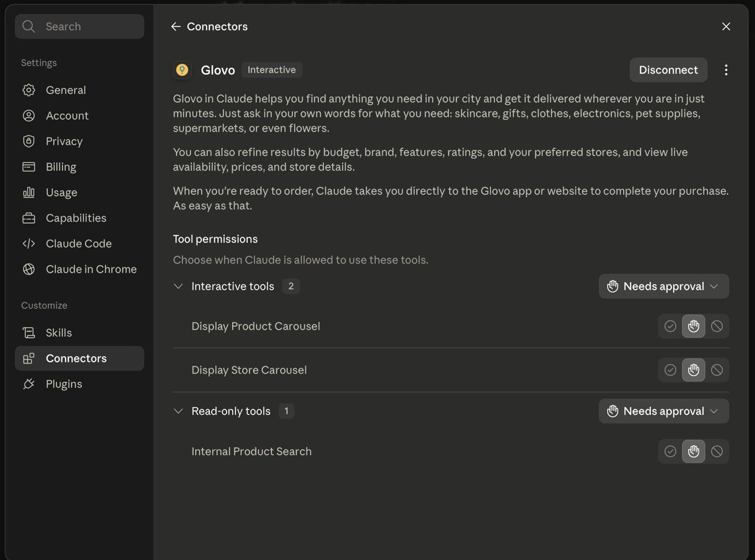Set Internal Product Search to needs approval
Screen dimensions: 755x560
(x=694, y=451)
